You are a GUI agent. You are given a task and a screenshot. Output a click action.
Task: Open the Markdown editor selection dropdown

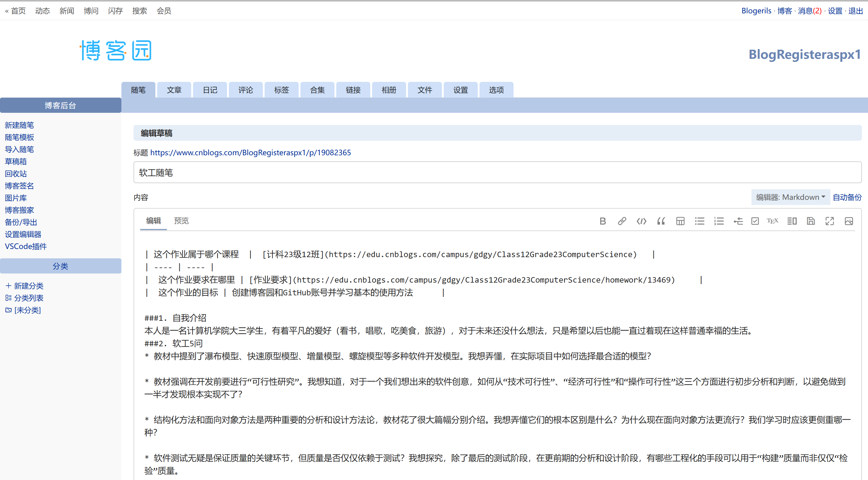click(x=790, y=197)
